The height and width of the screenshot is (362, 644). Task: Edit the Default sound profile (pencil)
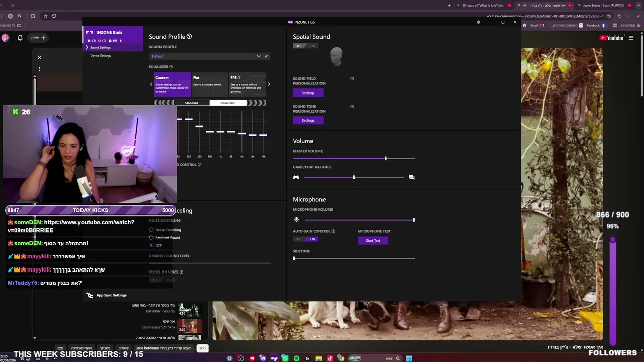(266, 56)
